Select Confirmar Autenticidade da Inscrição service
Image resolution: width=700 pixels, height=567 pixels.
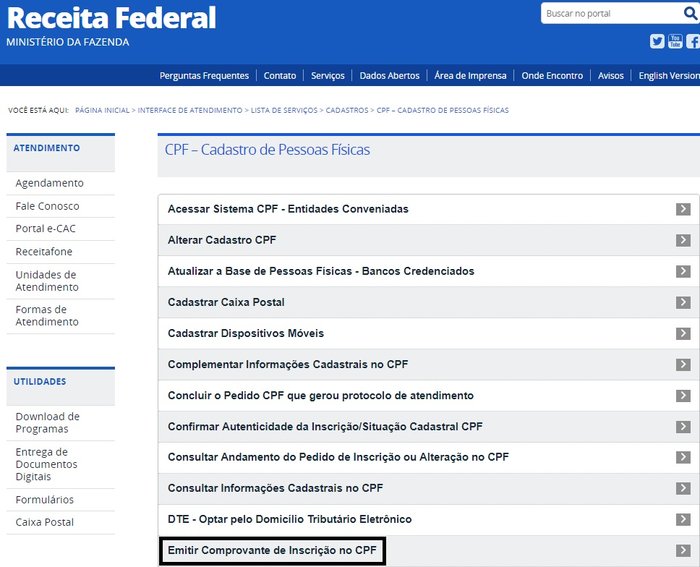[x=325, y=426]
